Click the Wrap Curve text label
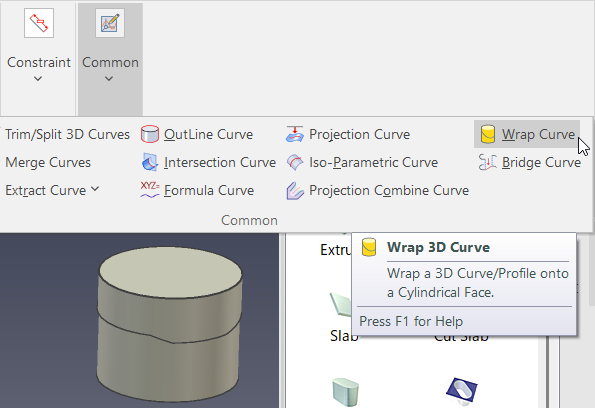This screenshot has height=408, width=595. pos(538,134)
